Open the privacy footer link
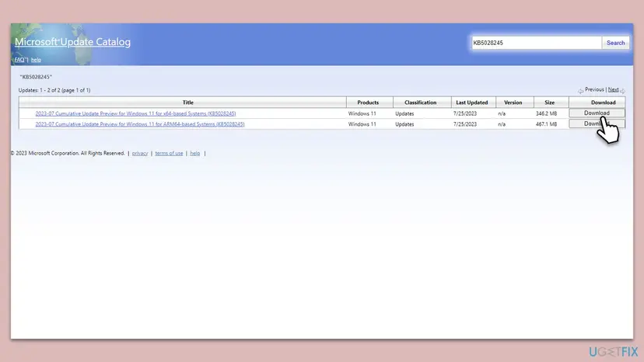Image resolution: width=644 pixels, height=362 pixels. click(140, 153)
